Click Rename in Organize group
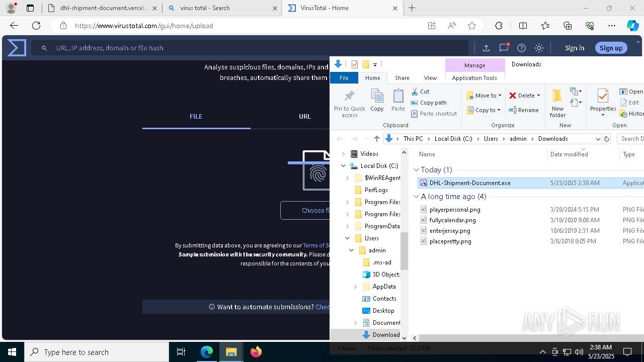This screenshot has width=644, height=362. (x=524, y=110)
